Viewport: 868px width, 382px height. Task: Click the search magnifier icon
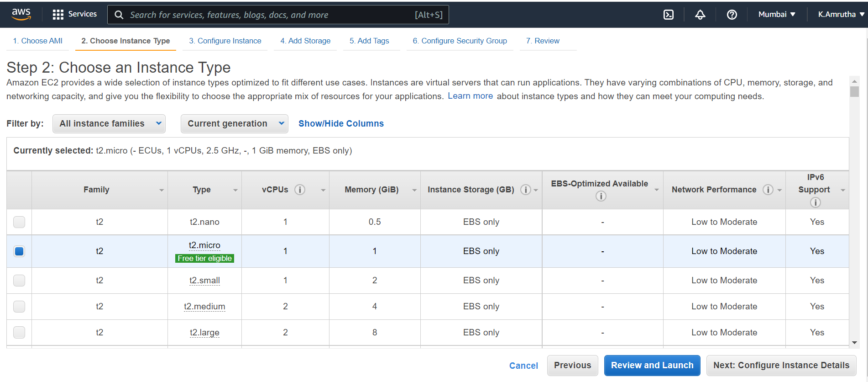click(x=119, y=15)
